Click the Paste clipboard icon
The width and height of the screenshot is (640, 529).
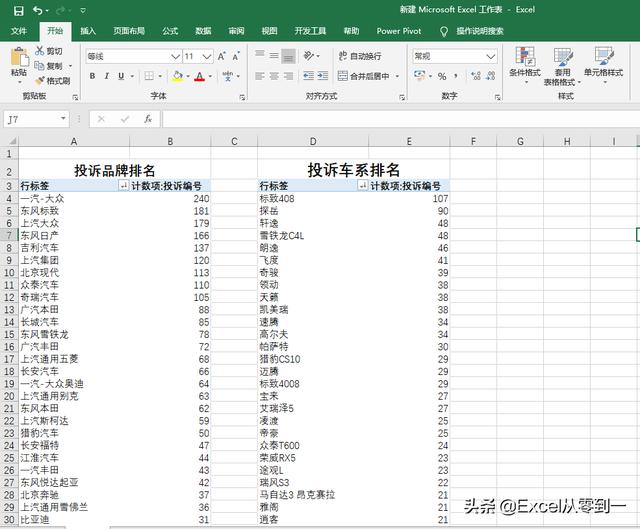[19, 57]
